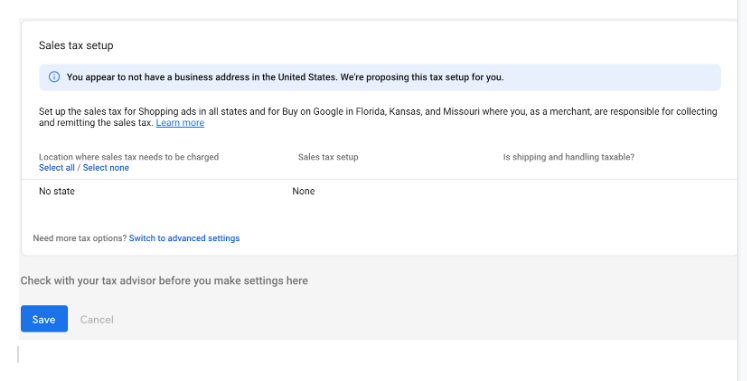The width and height of the screenshot is (747, 381).
Task: Click 'Need more tax options?' text
Action: (x=80, y=238)
